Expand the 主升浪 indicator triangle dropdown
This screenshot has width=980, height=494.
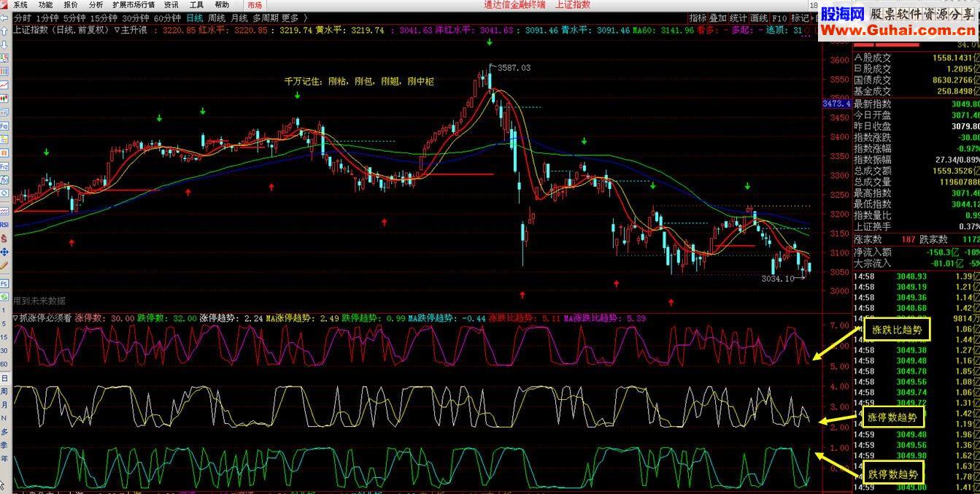(x=116, y=30)
